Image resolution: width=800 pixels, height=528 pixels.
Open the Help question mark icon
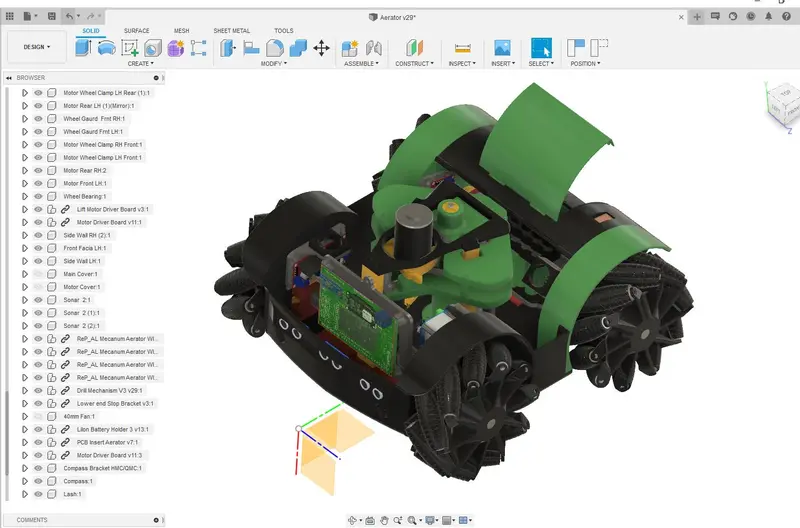point(786,16)
